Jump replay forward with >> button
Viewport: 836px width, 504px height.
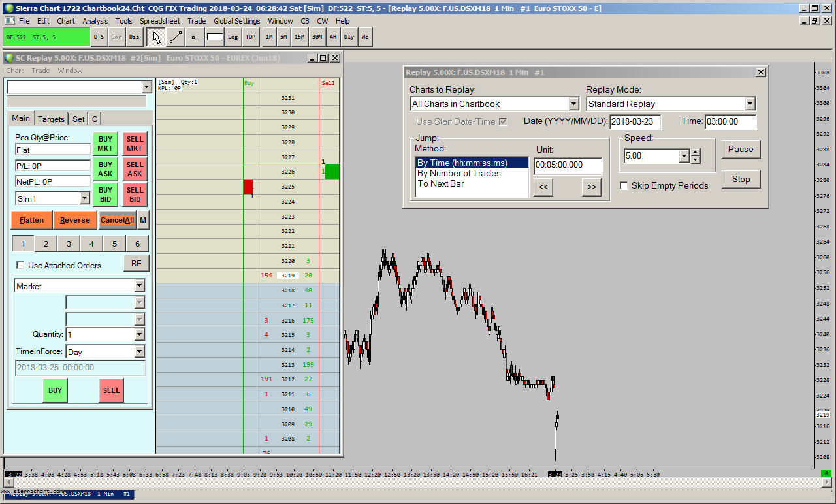click(x=591, y=187)
